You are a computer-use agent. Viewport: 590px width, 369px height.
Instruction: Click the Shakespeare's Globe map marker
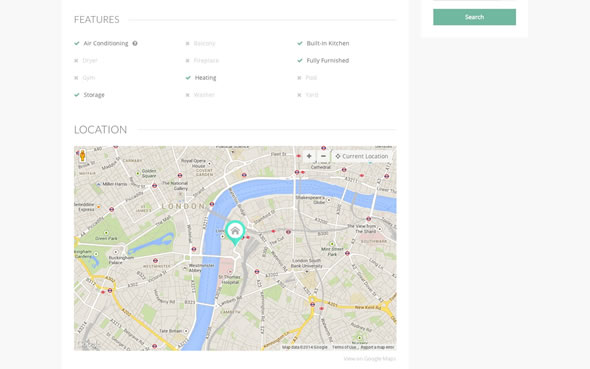(x=329, y=200)
